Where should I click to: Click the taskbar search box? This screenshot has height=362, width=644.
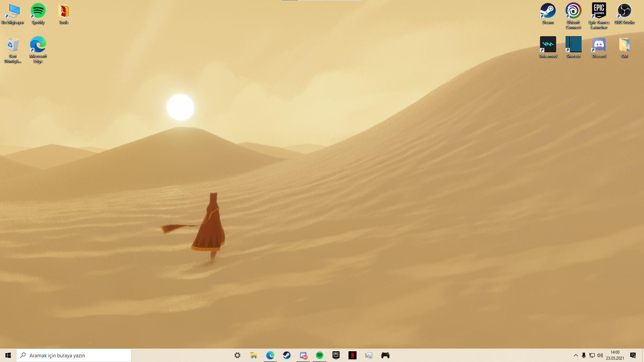(x=74, y=355)
